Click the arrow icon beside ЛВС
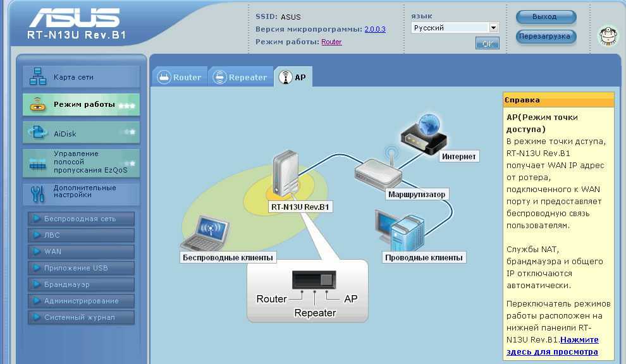 (x=37, y=234)
